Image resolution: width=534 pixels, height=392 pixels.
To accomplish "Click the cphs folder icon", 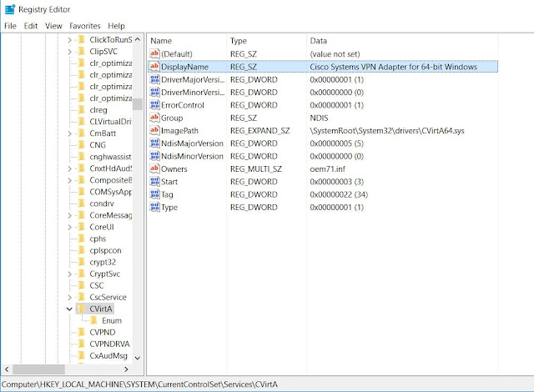I will [x=82, y=239].
